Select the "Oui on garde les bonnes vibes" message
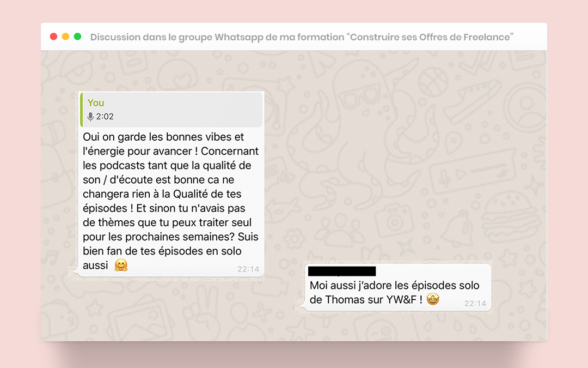588x368 pixels. [171, 184]
